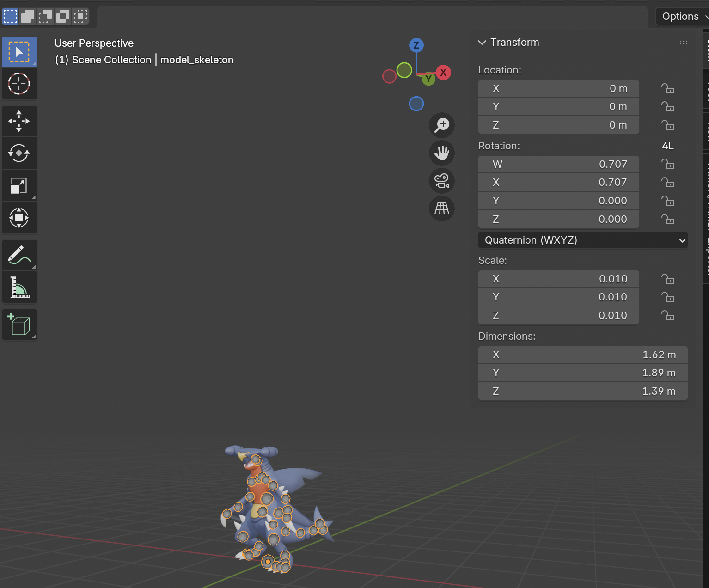Select the Transform tool
Screen dimensions: 709x588
(19, 218)
